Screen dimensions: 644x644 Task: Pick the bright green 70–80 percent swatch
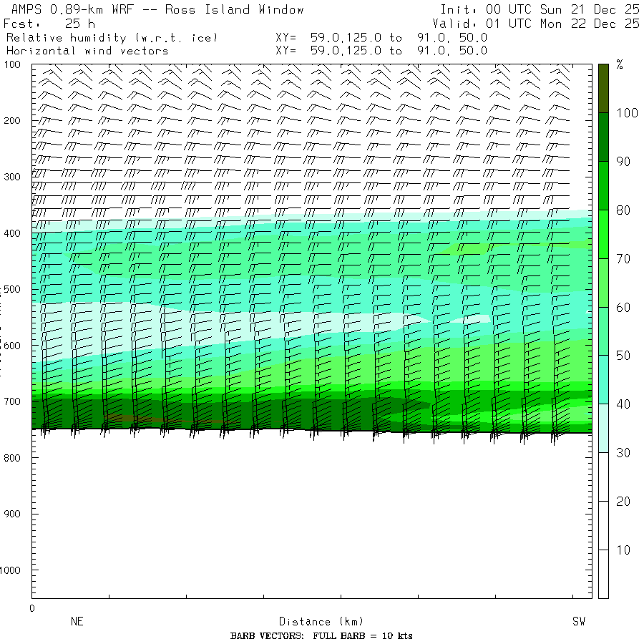pyautogui.click(x=603, y=234)
